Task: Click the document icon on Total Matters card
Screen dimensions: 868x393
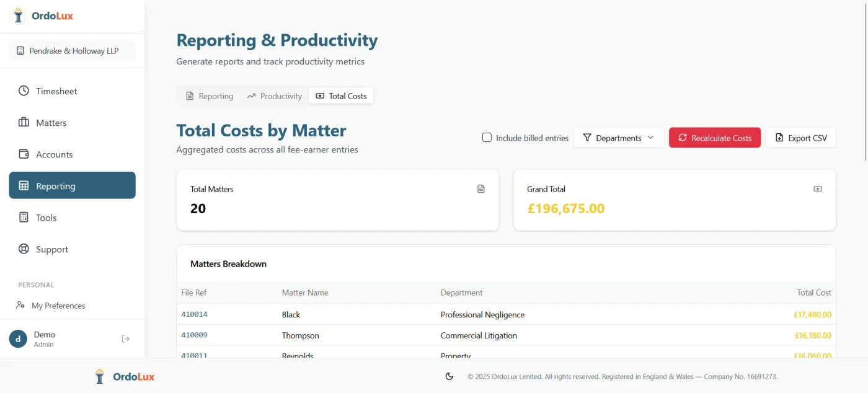Action: [481, 188]
